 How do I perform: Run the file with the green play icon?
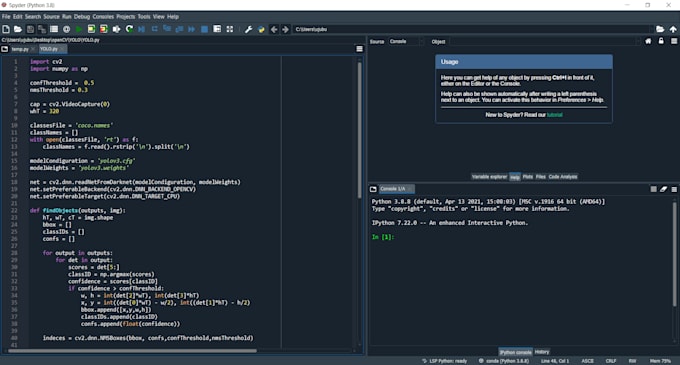tap(79, 29)
